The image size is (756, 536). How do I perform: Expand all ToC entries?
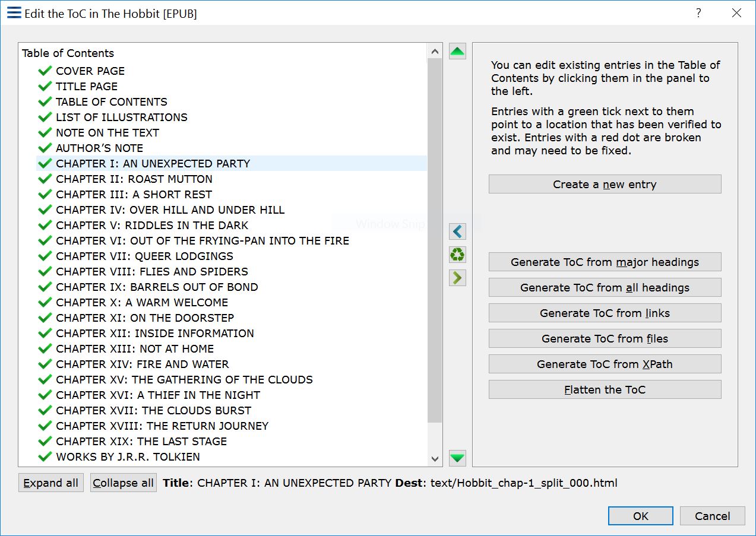coord(51,483)
